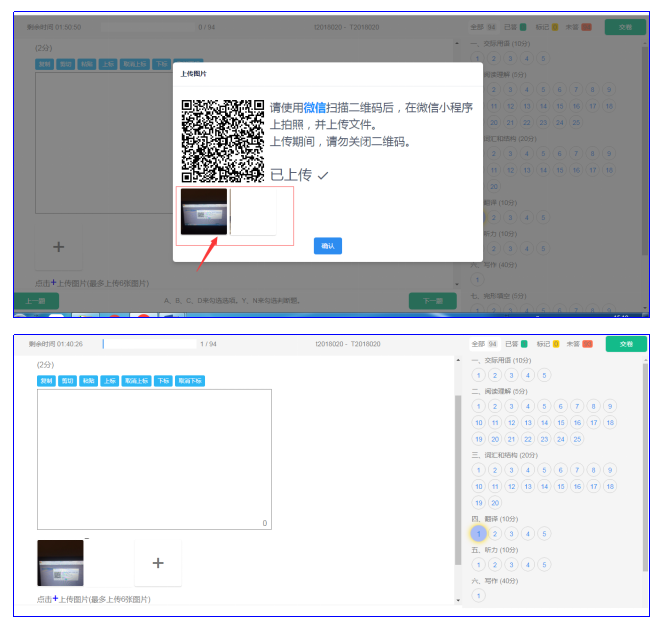This screenshot has height=627, width=665.
Task: Click inside the large answer text area
Action: 154,458
